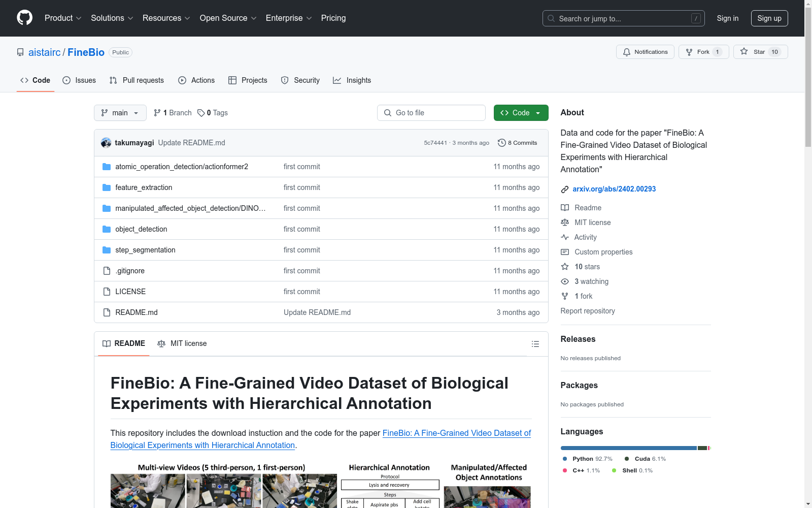The height and width of the screenshot is (508, 812).
Task: Click the Python 92.7% language entry
Action: (x=588, y=459)
